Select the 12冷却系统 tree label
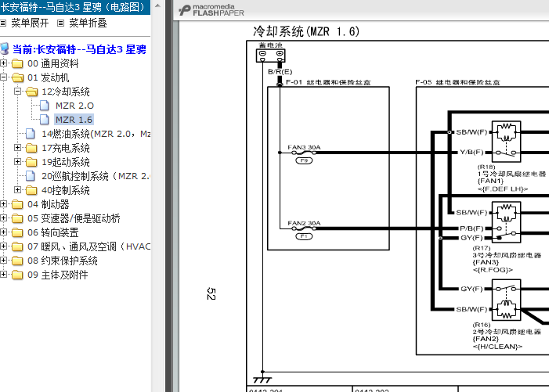The height and width of the screenshot is (392, 549). point(66,92)
